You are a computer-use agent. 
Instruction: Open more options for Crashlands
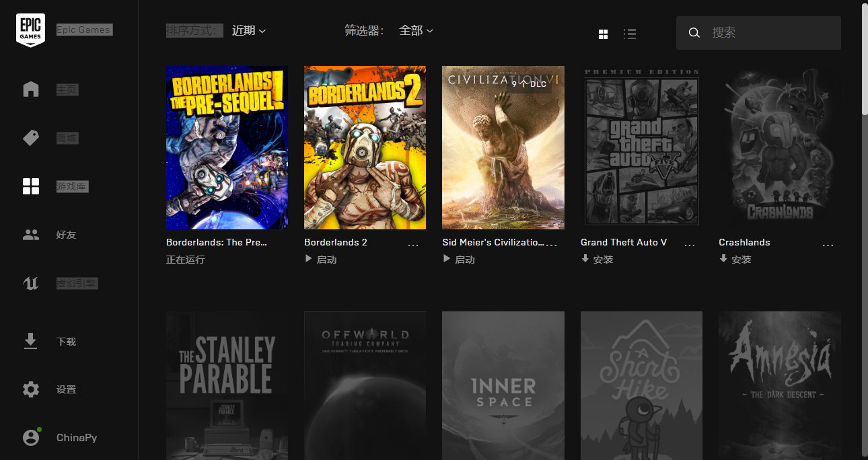(828, 245)
